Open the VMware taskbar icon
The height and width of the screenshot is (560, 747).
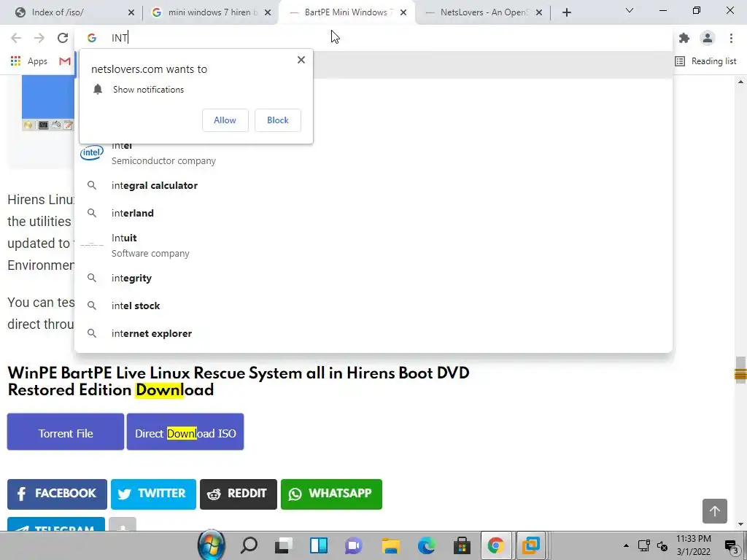click(x=531, y=545)
